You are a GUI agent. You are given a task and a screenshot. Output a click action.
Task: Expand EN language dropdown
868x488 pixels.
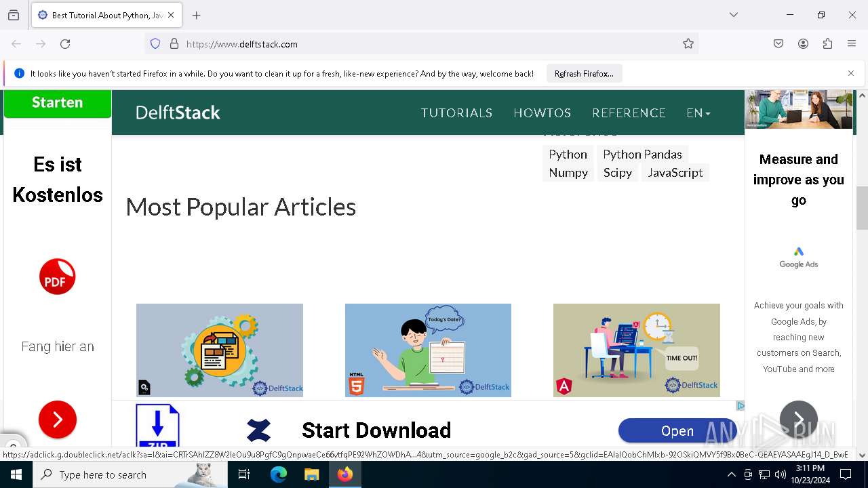(x=698, y=113)
